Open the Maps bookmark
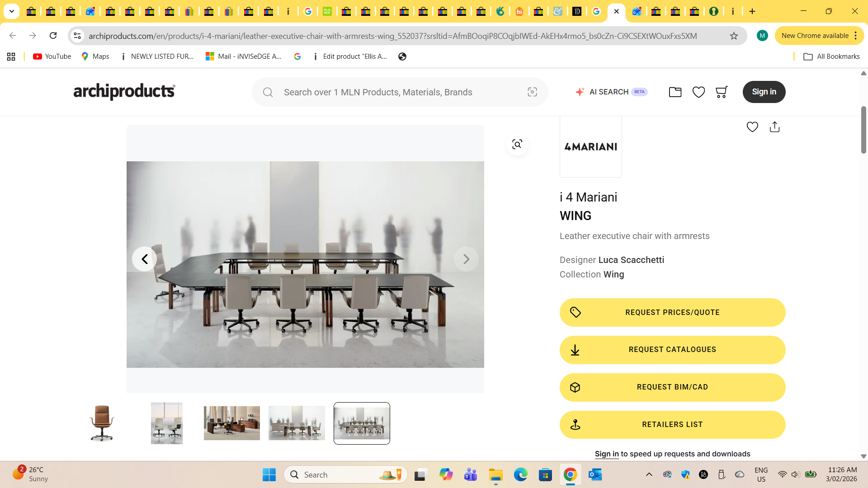This screenshot has height=488, width=868. (95, 56)
